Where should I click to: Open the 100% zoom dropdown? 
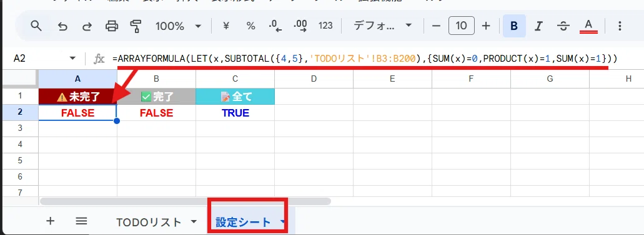[178, 26]
